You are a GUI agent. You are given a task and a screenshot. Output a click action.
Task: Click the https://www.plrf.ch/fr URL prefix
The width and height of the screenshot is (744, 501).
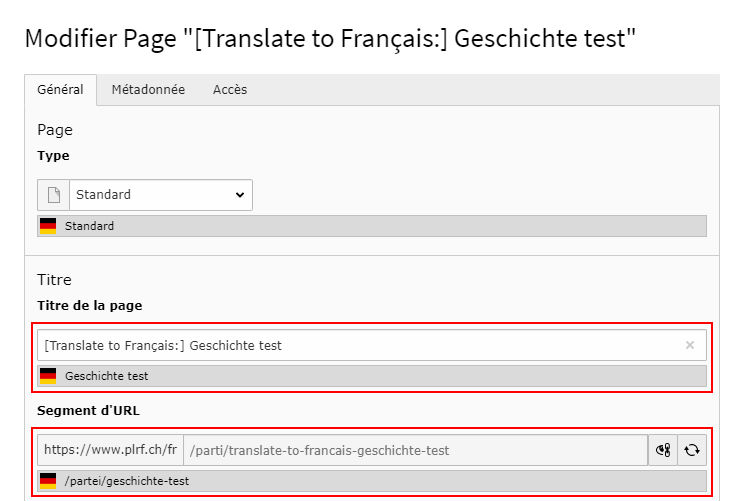coord(110,450)
